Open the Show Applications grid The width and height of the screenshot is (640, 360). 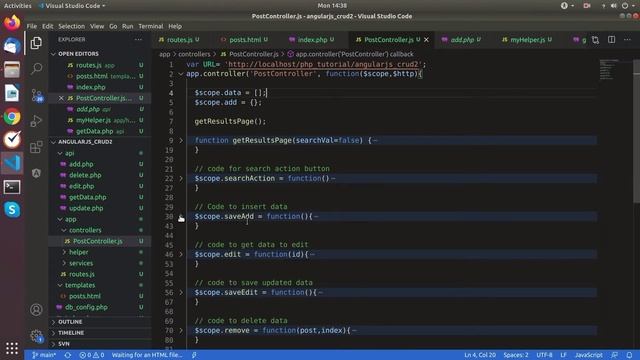12,348
